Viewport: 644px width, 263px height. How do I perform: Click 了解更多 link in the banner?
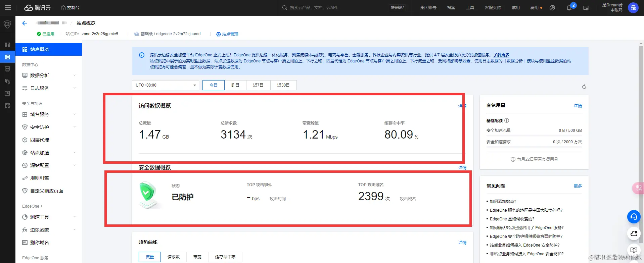pyautogui.click(x=501, y=55)
